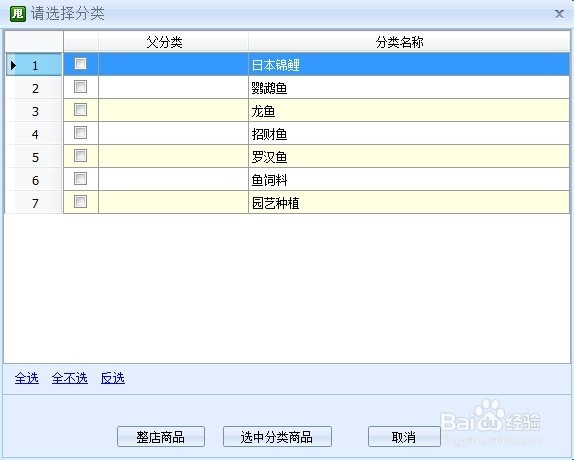Screen dimensions: 574x460
Task: Click the 父分类 cell in 龙鱼 row
Action: pos(174,111)
